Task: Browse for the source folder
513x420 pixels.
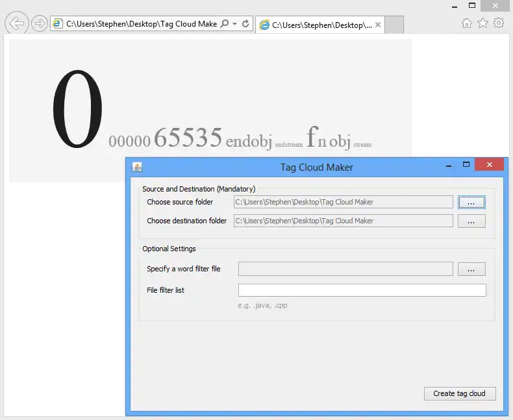Action: (x=471, y=202)
